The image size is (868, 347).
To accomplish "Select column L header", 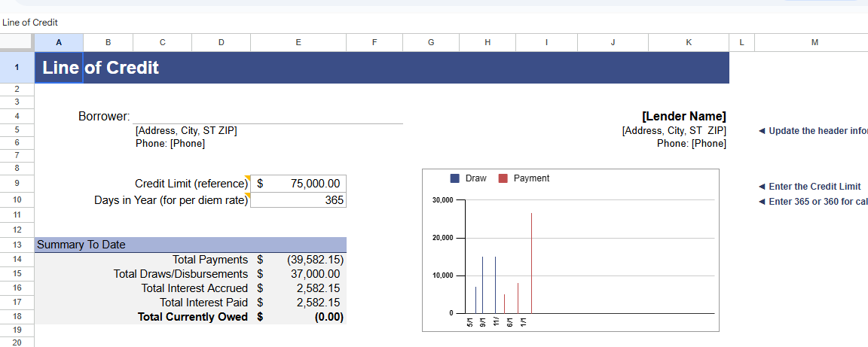I will click(x=741, y=42).
